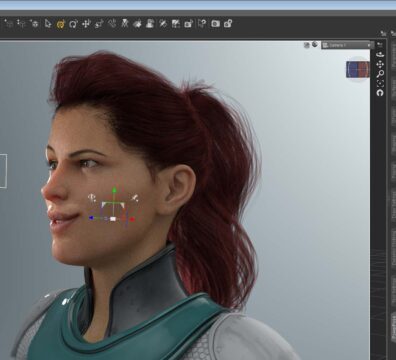Click the red X-axis gizmo handle
This screenshot has height=360, width=396.
132,219
